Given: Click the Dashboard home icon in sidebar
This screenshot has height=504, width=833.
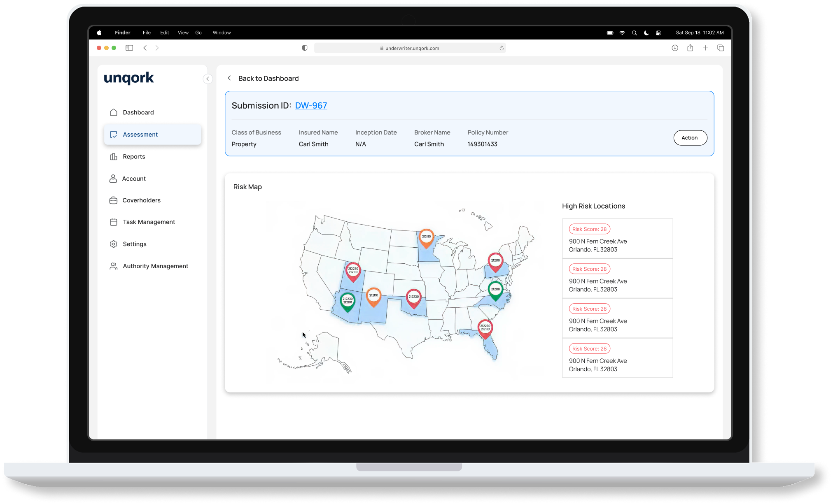Looking at the screenshot, I should point(114,112).
